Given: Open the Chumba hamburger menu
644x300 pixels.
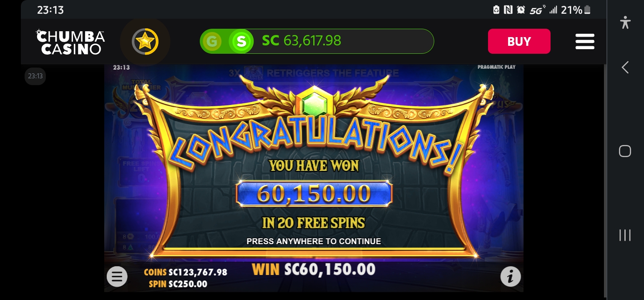Looking at the screenshot, I should click(585, 41).
